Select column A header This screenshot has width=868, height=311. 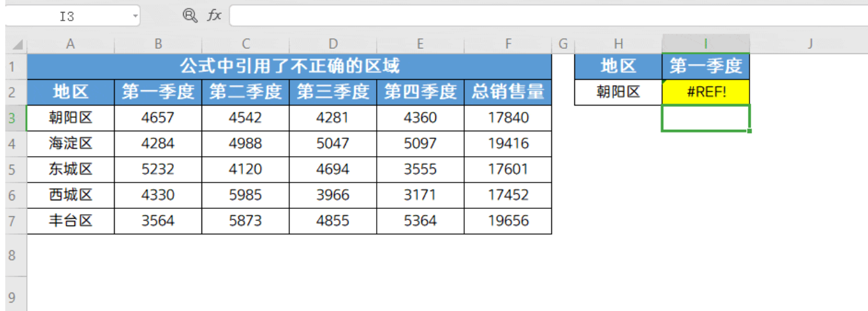[70, 44]
